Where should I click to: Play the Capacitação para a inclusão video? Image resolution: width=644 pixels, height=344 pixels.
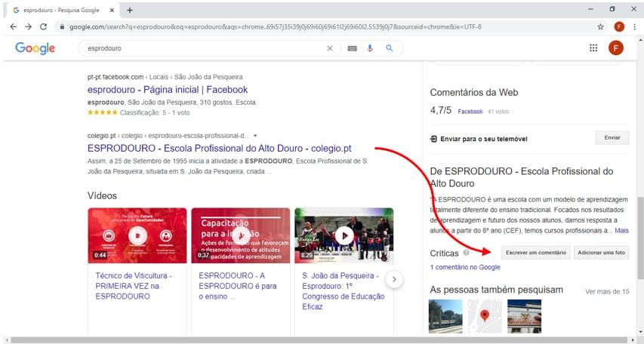tap(241, 235)
